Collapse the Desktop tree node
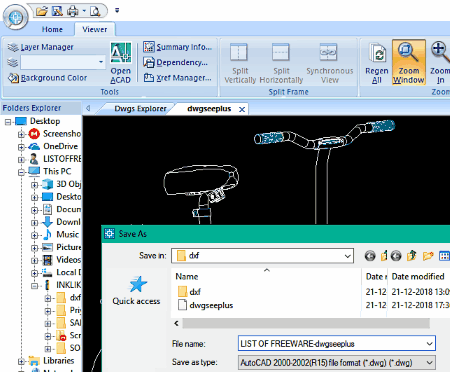 [x=8, y=122]
